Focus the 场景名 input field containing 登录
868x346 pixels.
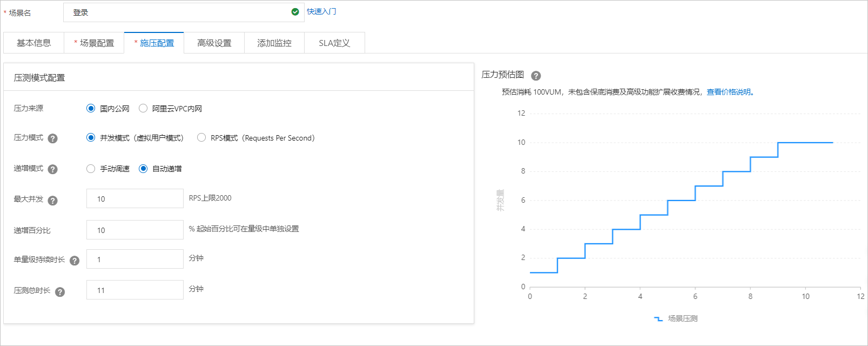(x=184, y=12)
